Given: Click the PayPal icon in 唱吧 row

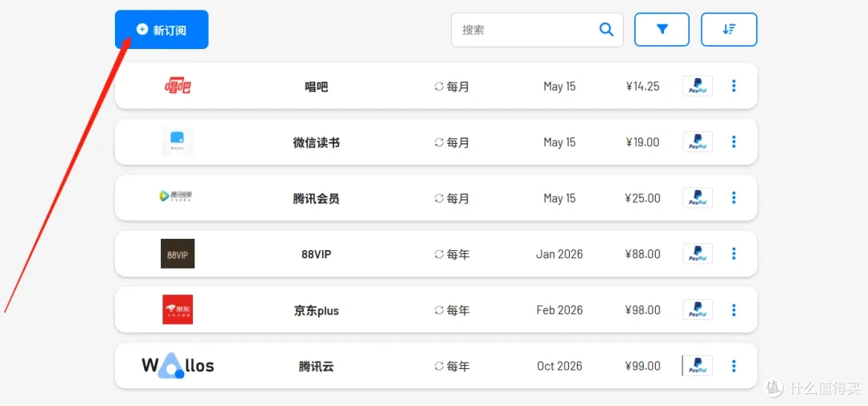Looking at the screenshot, I should point(698,86).
